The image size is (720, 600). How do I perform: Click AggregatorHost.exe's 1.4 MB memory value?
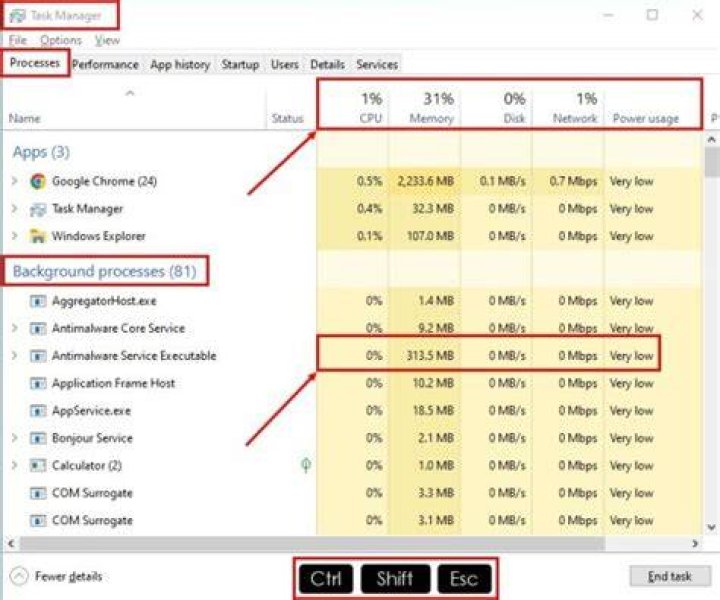pyautogui.click(x=436, y=301)
